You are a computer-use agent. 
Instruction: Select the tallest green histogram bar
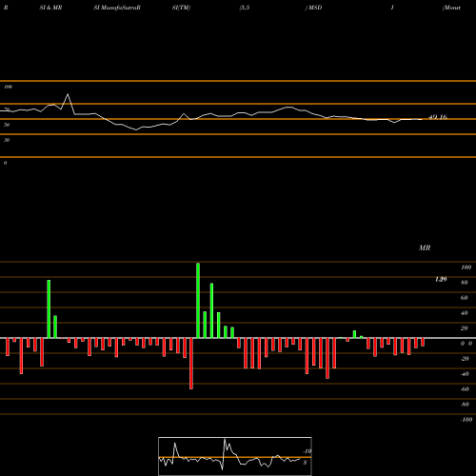198,301
